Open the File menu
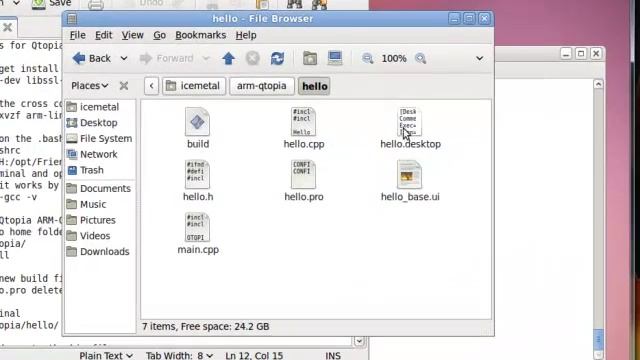The width and height of the screenshot is (640, 360). [x=78, y=35]
